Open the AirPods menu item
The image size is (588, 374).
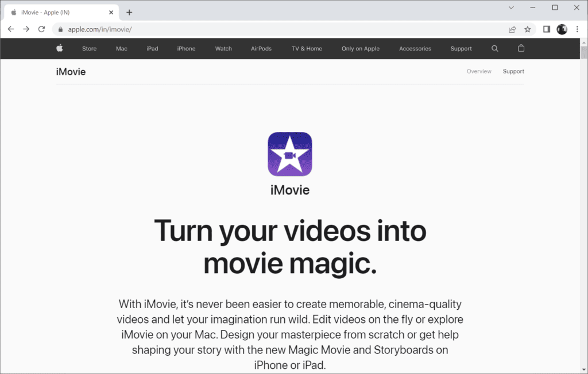[261, 48]
